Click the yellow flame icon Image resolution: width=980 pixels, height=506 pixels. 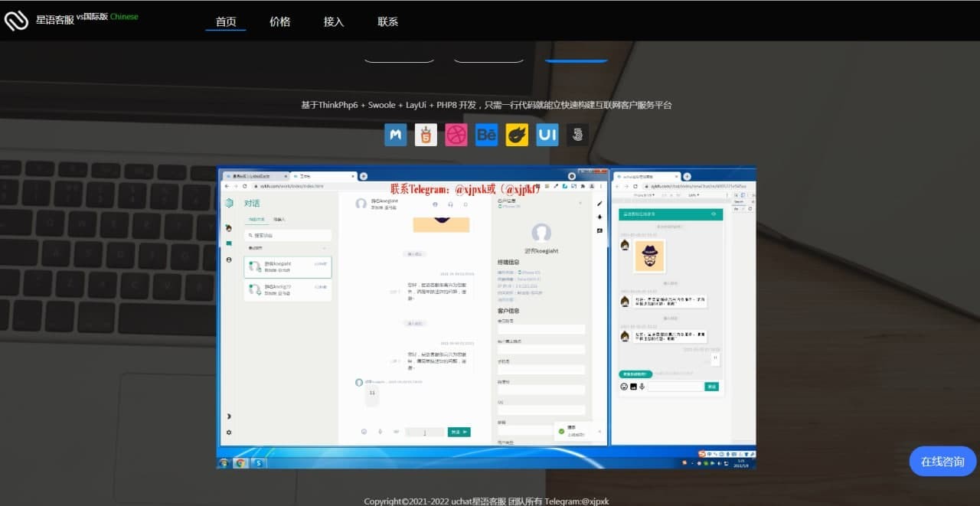517,135
